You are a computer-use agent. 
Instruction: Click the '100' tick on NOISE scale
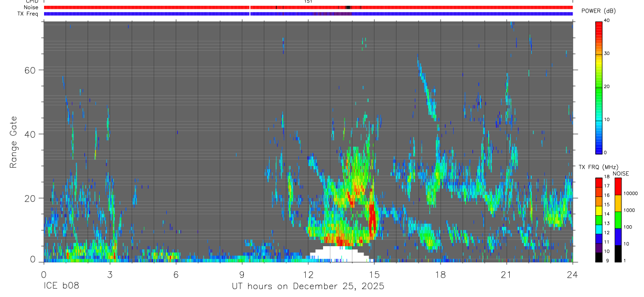tap(628, 227)
